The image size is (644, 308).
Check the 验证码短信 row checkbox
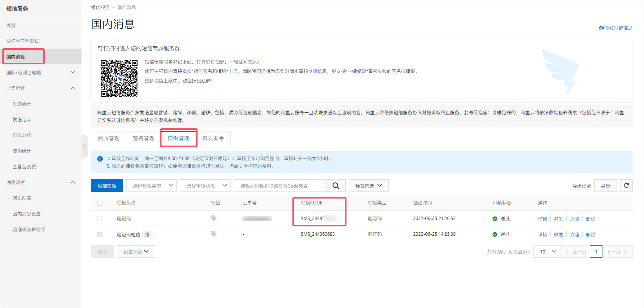click(x=100, y=234)
